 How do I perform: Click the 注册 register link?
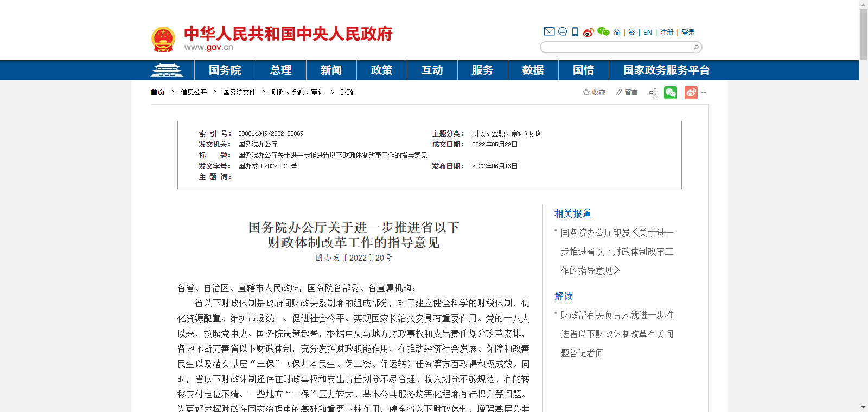667,33
